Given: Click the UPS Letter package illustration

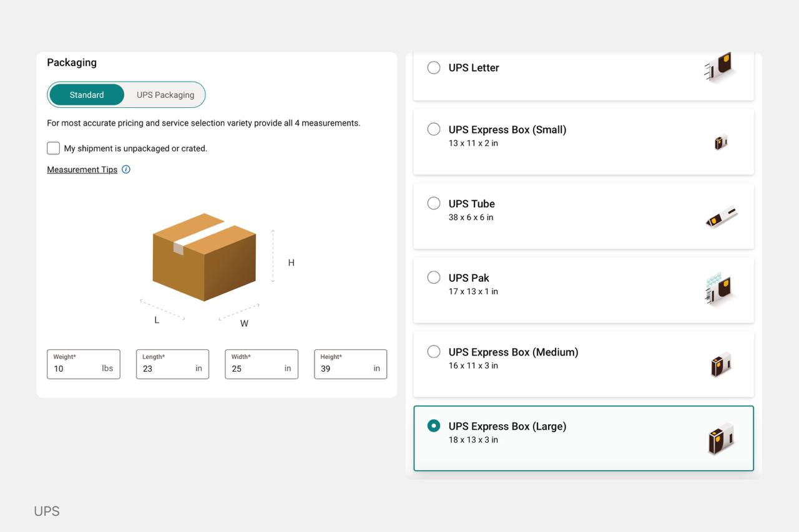Looking at the screenshot, I should click(721, 67).
